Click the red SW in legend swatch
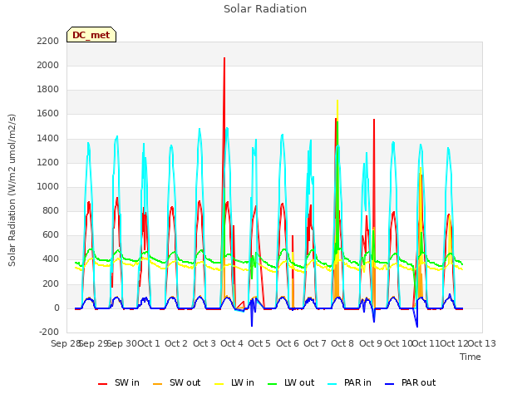 (x=102, y=384)
